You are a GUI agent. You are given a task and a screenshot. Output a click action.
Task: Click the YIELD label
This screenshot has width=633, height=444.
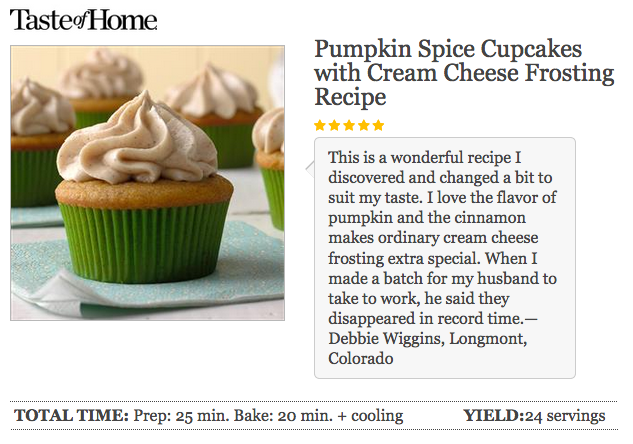pos(492,416)
